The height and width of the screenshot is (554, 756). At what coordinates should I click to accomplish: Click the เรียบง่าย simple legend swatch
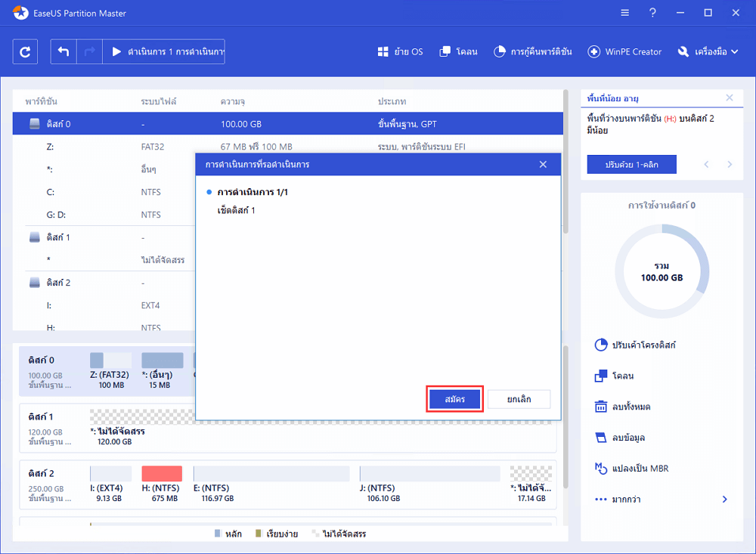click(258, 534)
